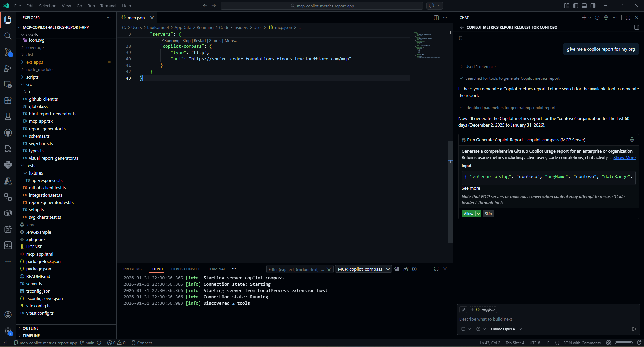Expand the node_modules folder

(40, 69)
